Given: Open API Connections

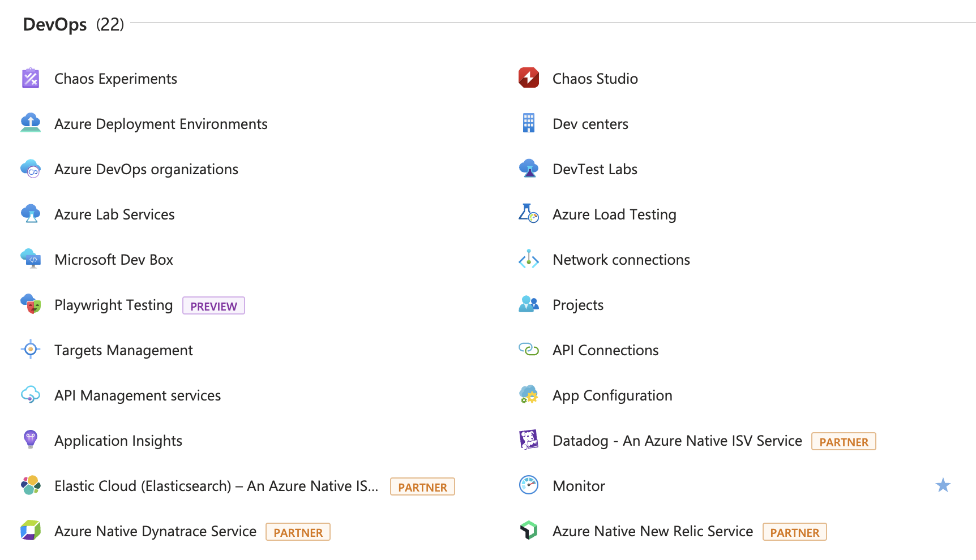Looking at the screenshot, I should pyautogui.click(x=605, y=350).
